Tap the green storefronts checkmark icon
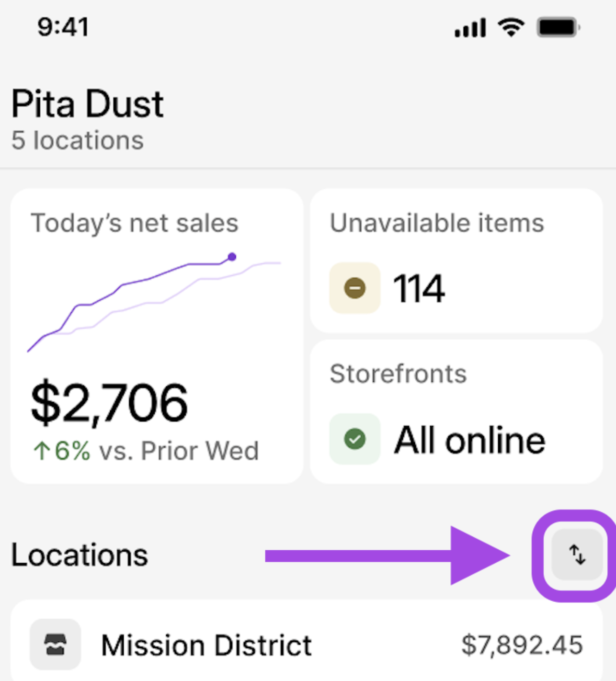 tap(355, 439)
